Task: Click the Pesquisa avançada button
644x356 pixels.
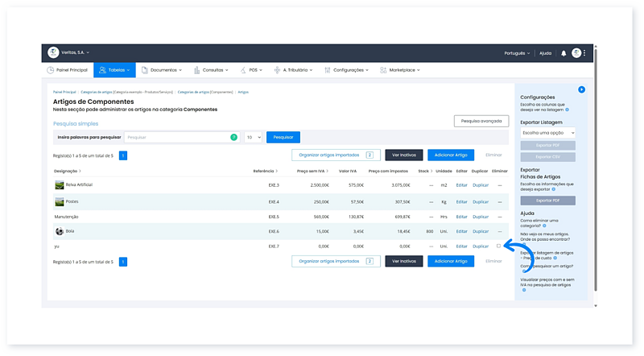Action: (481, 121)
